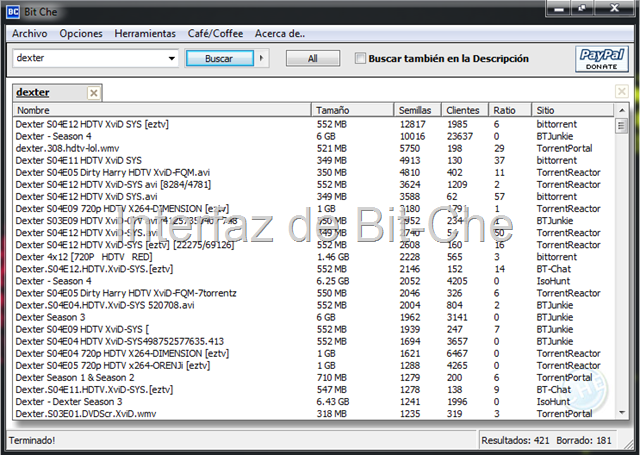The image size is (640, 455).
Task: Open the Archivo menu
Action: pyautogui.click(x=29, y=33)
